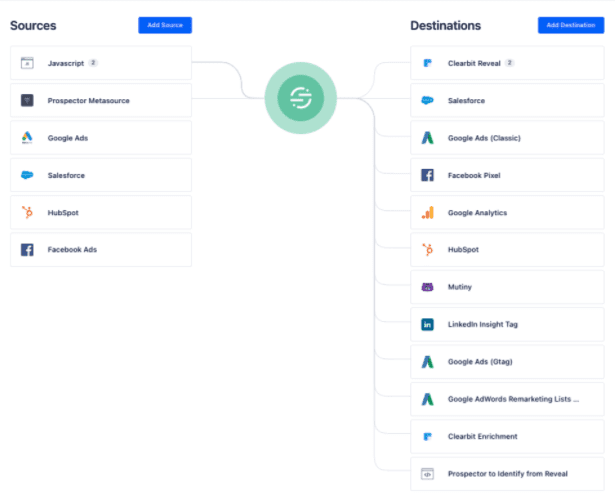Select the Google Ads (Gtag) label

(x=480, y=362)
